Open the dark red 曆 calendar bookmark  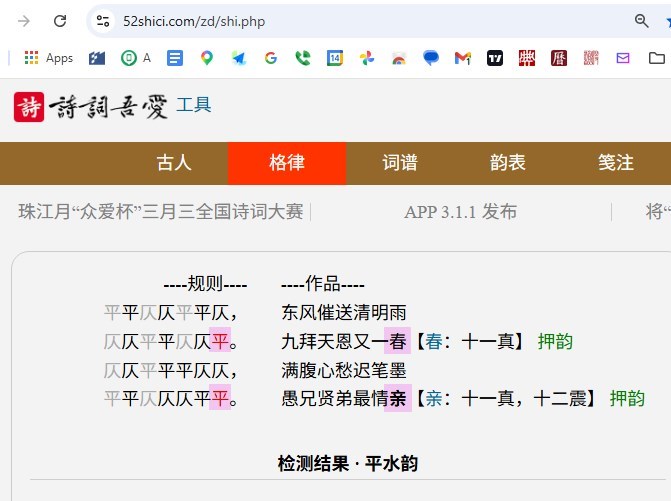pyautogui.click(x=559, y=58)
